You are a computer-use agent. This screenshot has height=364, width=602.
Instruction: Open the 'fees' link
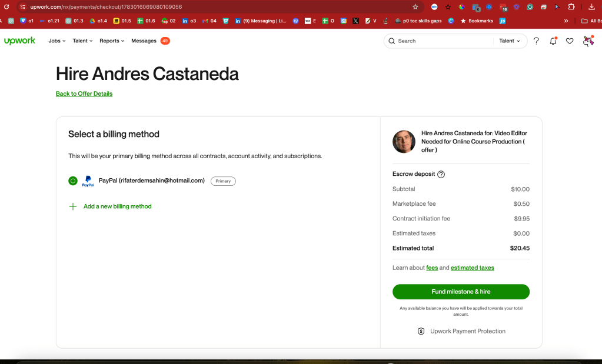[432, 268]
